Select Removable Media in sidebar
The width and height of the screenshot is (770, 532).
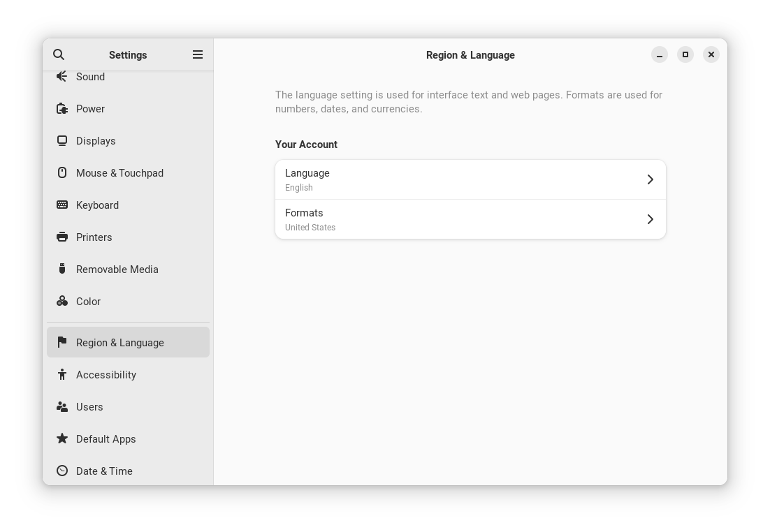pos(128,269)
